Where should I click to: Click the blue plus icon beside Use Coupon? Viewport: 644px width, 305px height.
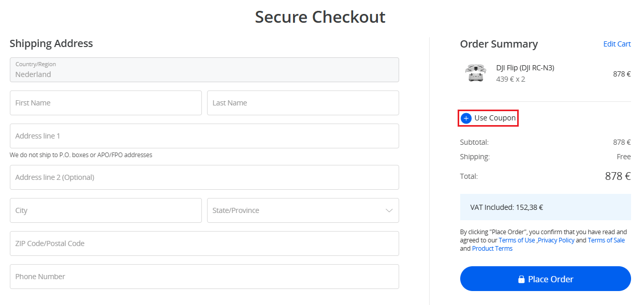pos(466,118)
